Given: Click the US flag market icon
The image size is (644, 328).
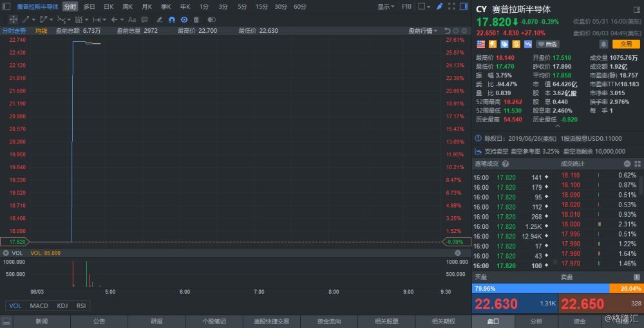Looking at the screenshot, I should pos(480,44).
